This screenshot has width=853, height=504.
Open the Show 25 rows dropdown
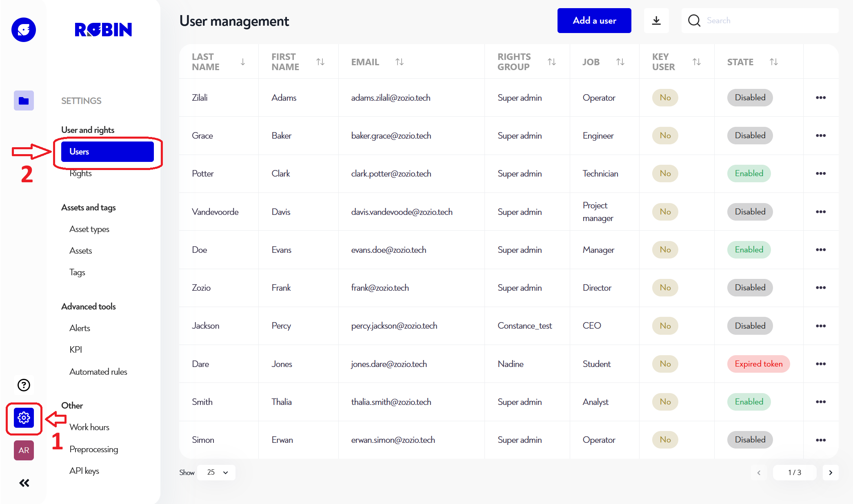point(216,472)
